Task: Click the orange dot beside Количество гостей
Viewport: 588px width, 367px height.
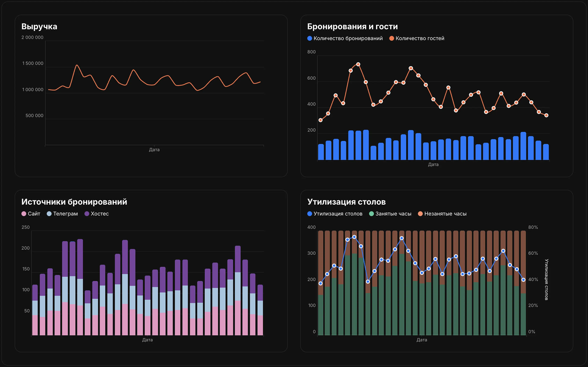Action: 391,38
